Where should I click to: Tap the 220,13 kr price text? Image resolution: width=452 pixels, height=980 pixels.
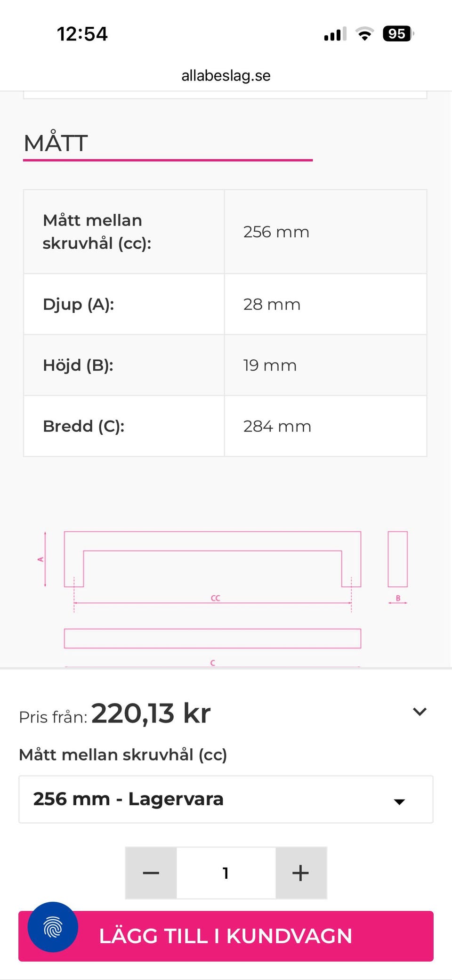(x=151, y=713)
